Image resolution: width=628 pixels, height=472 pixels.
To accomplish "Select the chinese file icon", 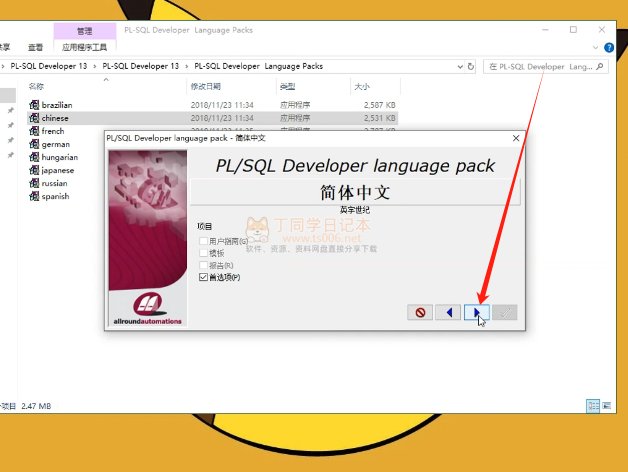I will coord(34,118).
